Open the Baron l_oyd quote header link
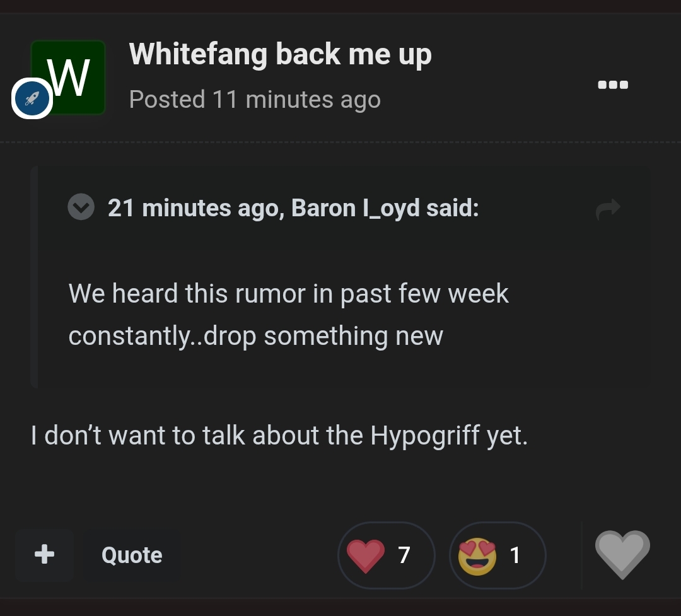The image size is (681, 616). click(x=293, y=207)
